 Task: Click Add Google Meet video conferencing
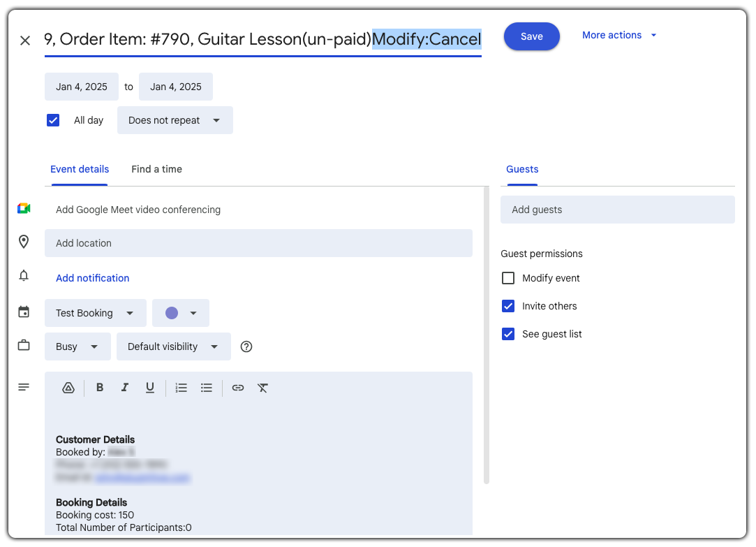pos(138,210)
